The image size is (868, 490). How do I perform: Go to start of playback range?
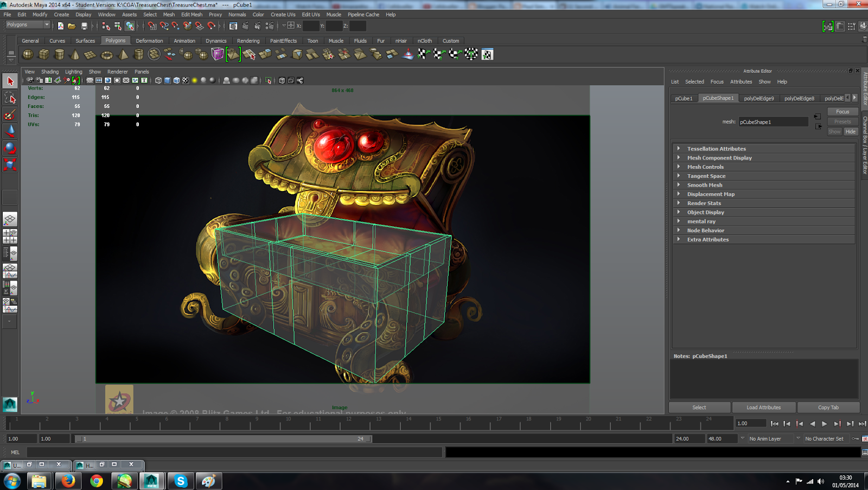click(x=774, y=424)
